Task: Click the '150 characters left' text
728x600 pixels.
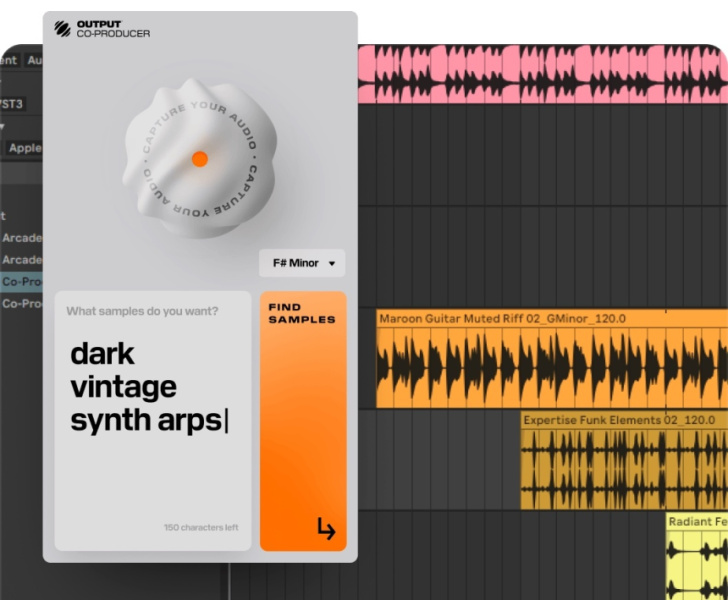Action: click(x=201, y=528)
